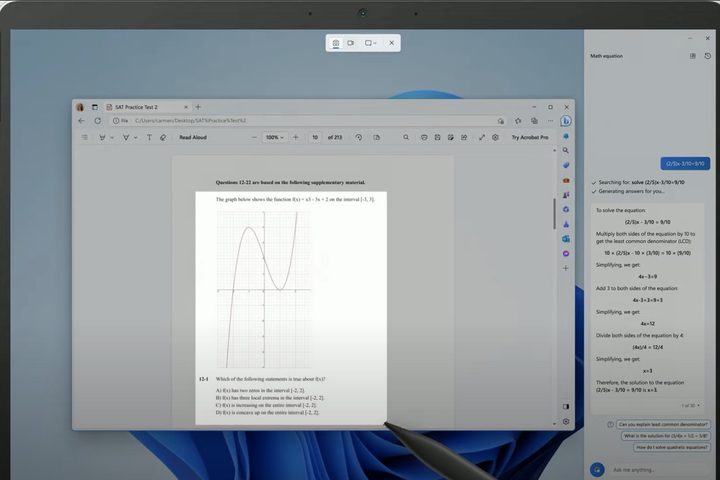Image resolution: width=720 pixels, height=480 pixels.
Task: Open the Search icon in Edge sidebar
Action: (566, 151)
